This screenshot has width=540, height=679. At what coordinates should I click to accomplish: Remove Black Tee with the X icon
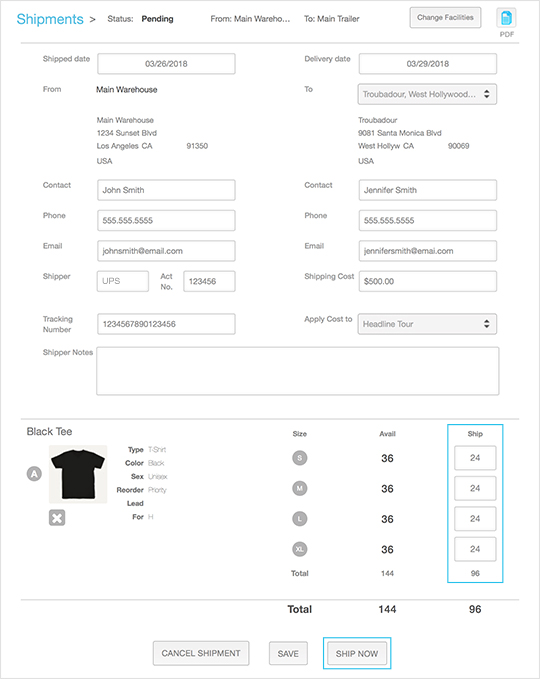57,517
